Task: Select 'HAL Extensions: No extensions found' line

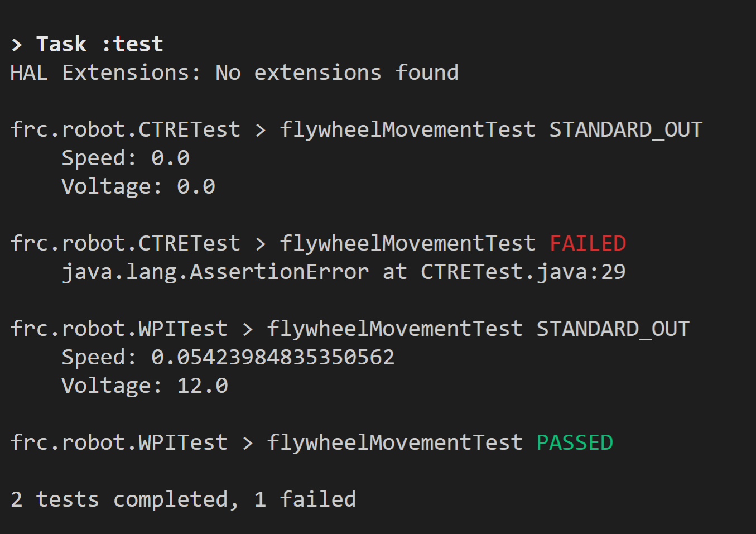Action: coord(234,73)
